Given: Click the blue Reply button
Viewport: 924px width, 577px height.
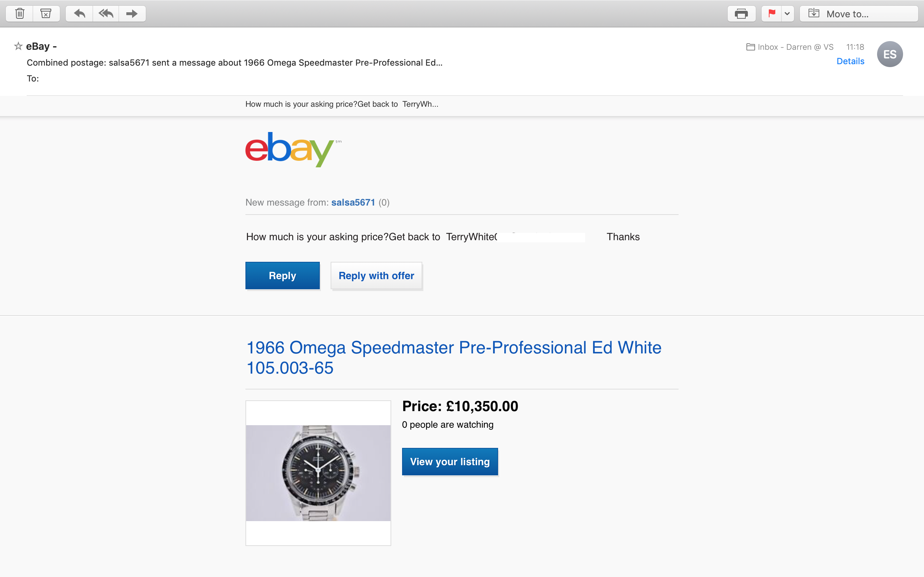Looking at the screenshot, I should (282, 276).
